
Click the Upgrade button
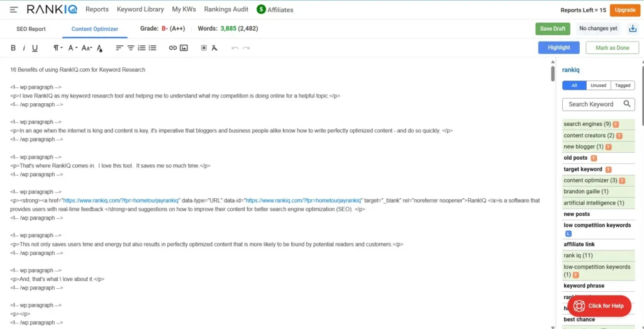[625, 10]
